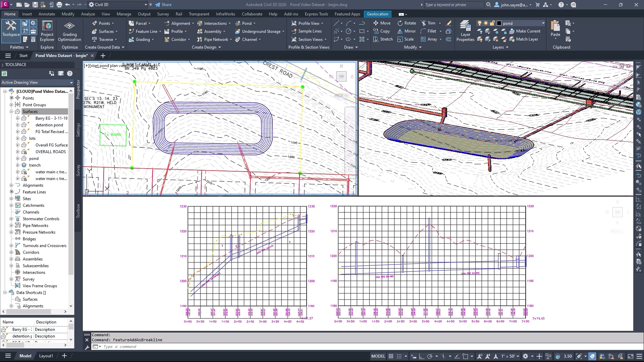Screen dimensions: 644x362
Task: Select the Settings tab in Toolspace
Action: pyautogui.click(x=78, y=130)
